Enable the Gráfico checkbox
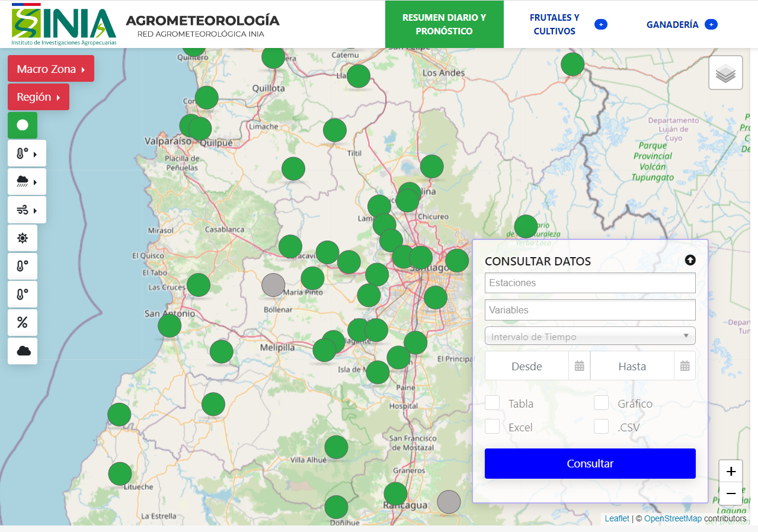This screenshot has width=758, height=532. click(x=601, y=403)
